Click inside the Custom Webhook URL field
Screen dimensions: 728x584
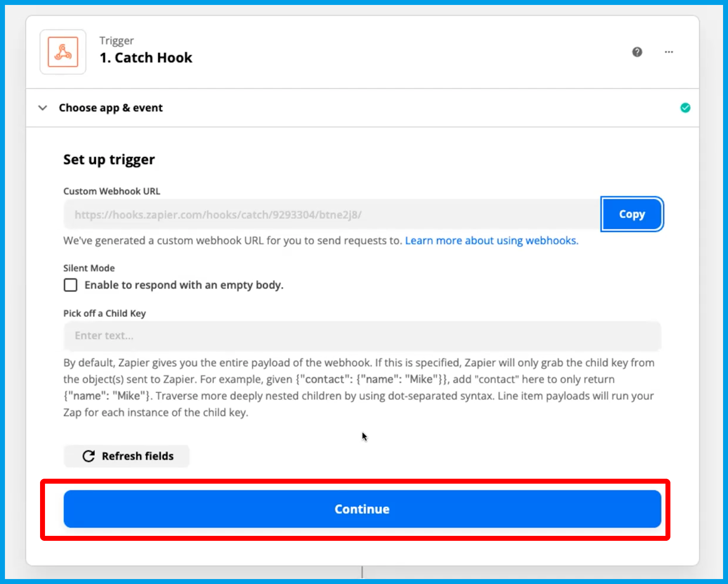point(331,215)
